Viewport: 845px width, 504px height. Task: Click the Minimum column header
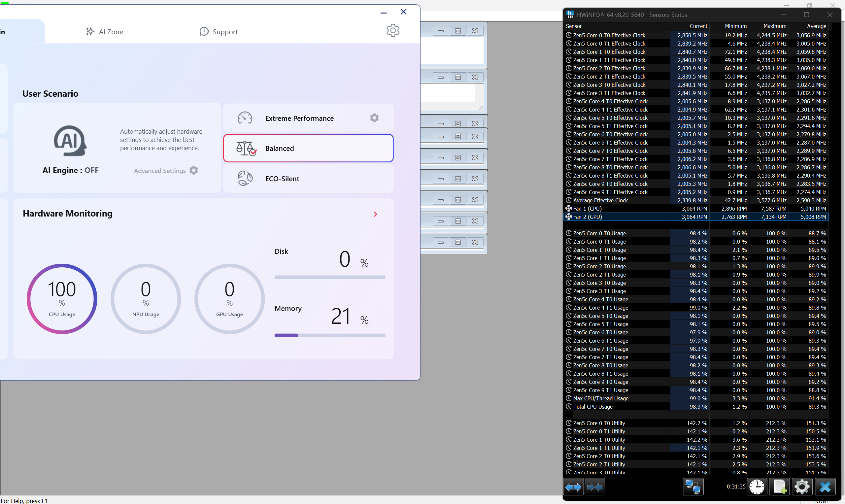click(x=729, y=26)
